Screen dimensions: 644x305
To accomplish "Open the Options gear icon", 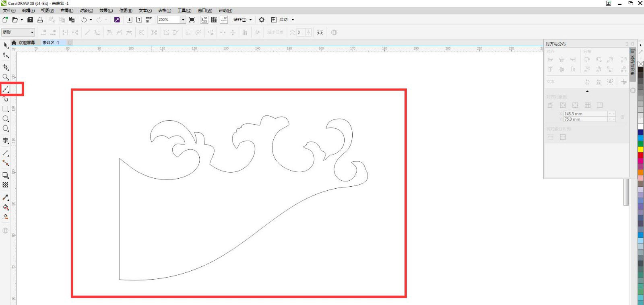I will (262, 20).
